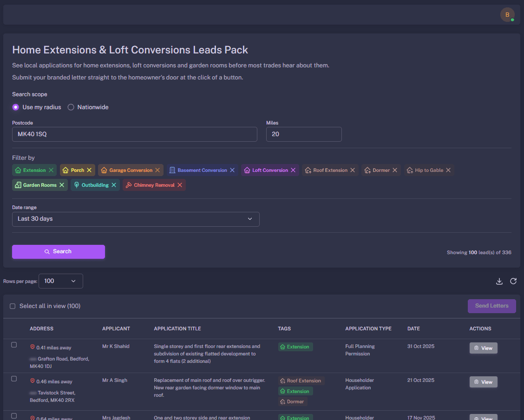Screen dimensions: 524x420
Task: Click the Send Letters button
Action: [491, 306]
